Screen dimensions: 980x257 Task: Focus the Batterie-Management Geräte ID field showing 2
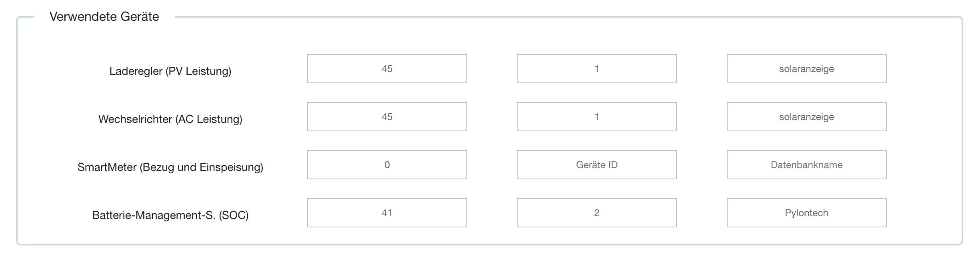pyautogui.click(x=596, y=213)
